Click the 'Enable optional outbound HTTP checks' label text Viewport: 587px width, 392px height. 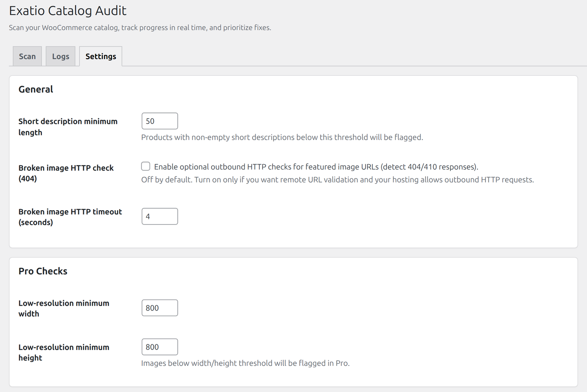tap(316, 167)
